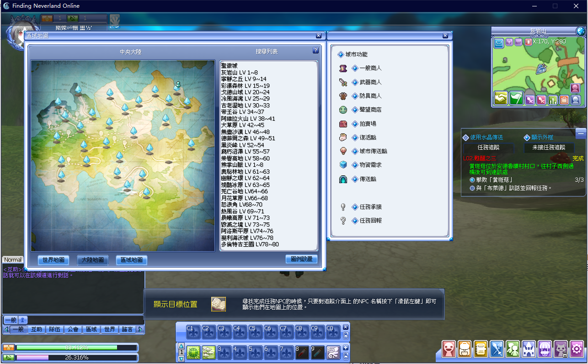Open friends two-people icon in main menu
The image size is (588, 364).
(513, 348)
